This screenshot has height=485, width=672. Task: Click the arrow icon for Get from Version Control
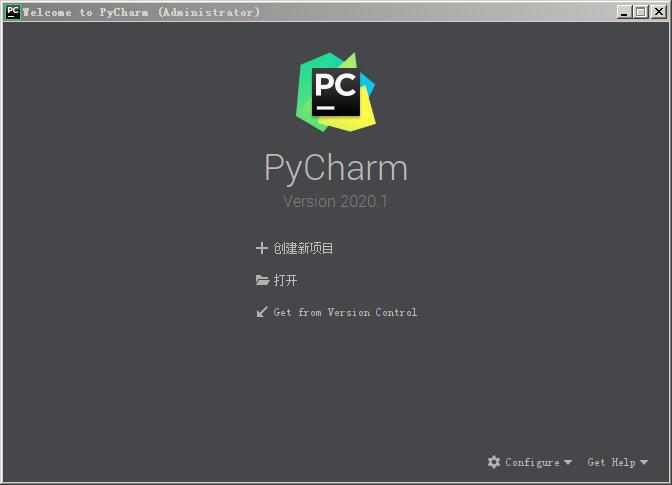point(262,312)
